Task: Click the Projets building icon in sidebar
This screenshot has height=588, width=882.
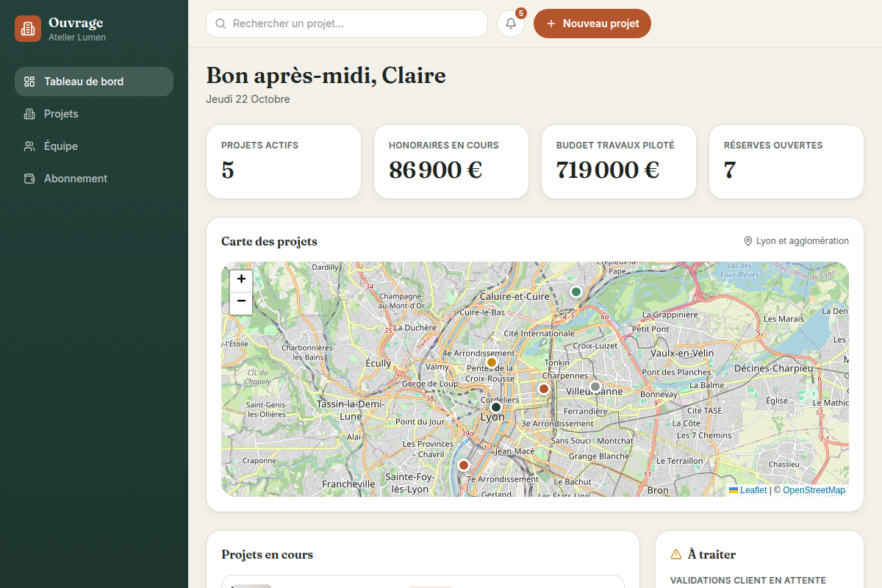Action: point(29,114)
